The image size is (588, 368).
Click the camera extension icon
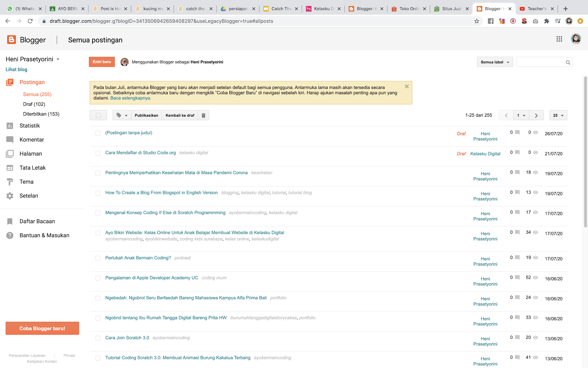pyautogui.click(x=535, y=21)
